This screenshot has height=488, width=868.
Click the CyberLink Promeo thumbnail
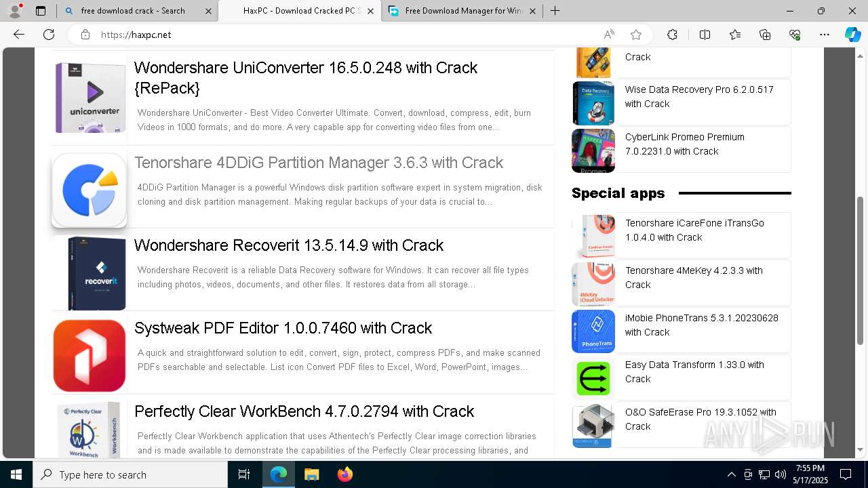[593, 150]
